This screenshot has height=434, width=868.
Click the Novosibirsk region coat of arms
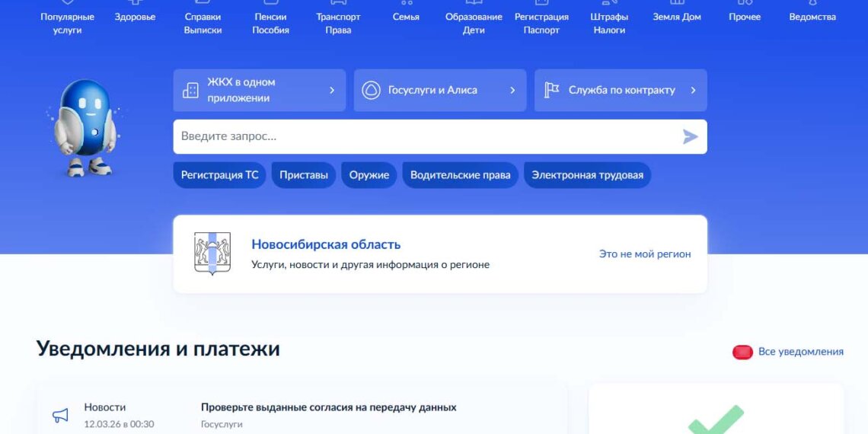pos(212,254)
